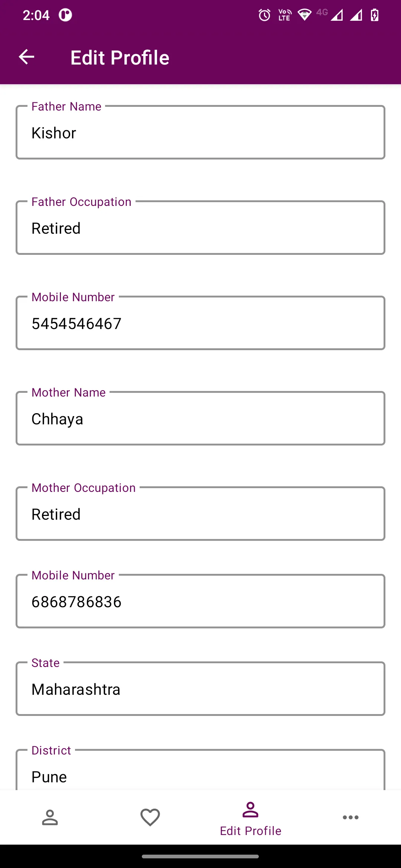The image size is (401, 868).
Task: Focus the Mother Occupation field
Action: pyautogui.click(x=200, y=514)
